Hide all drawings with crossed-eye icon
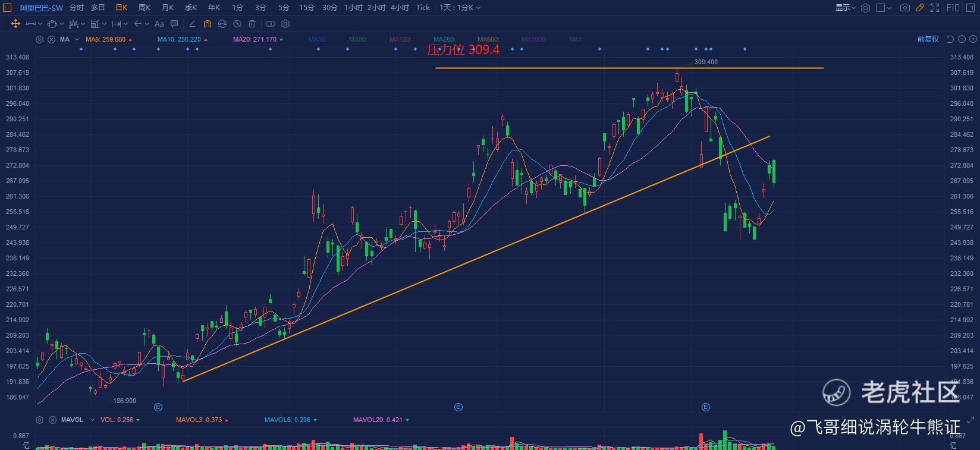 click(x=237, y=24)
